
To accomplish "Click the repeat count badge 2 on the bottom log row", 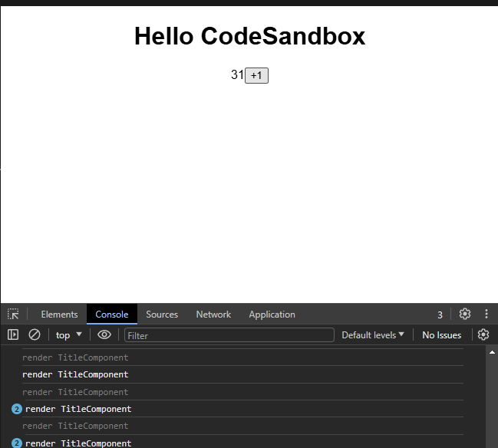I will 17,443.
